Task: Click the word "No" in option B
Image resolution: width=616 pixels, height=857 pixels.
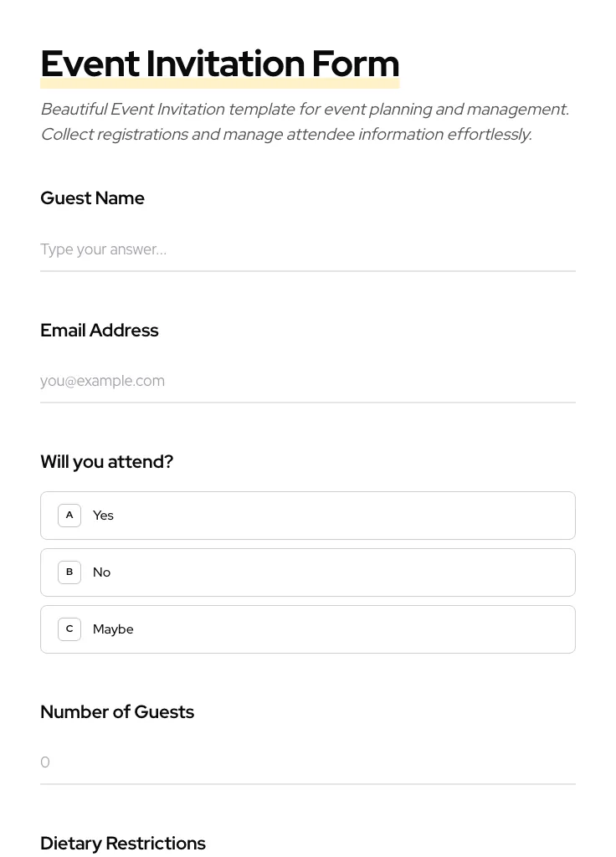Action: tap(101, 572)
